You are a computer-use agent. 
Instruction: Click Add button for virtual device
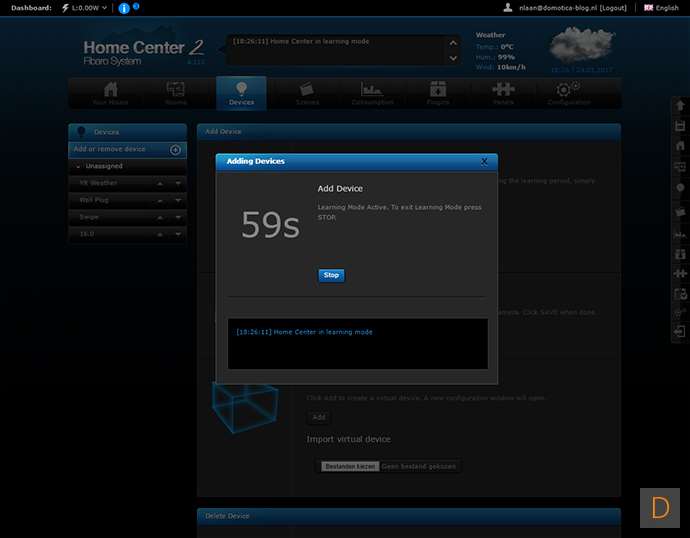tap(319, 417)
